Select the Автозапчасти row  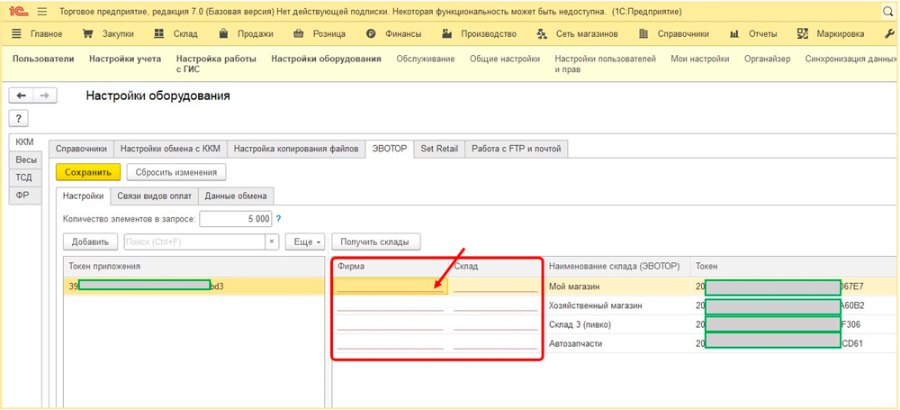pos(616,343)
